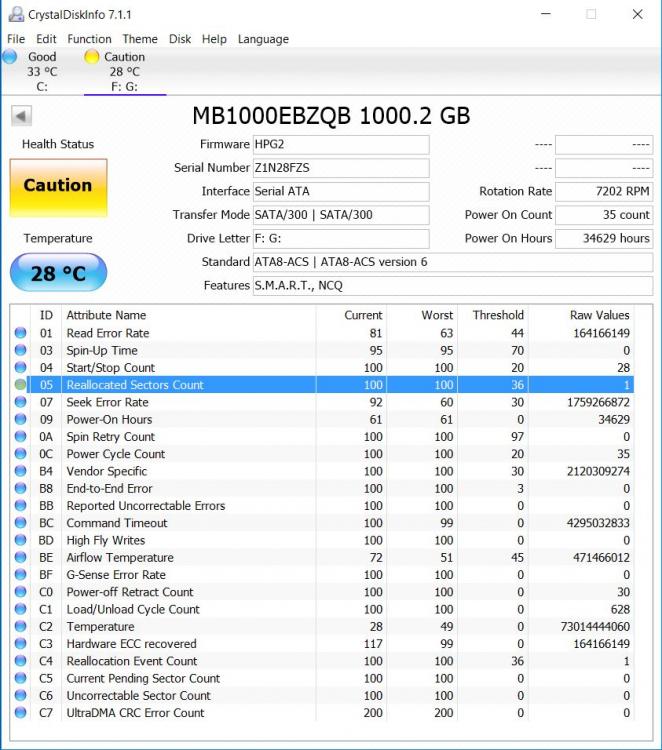Image resolution: width=662 pixels, height=750 pixels.
Task: Click the Power On Count field 35 count
Action: [x=604, y=215]
